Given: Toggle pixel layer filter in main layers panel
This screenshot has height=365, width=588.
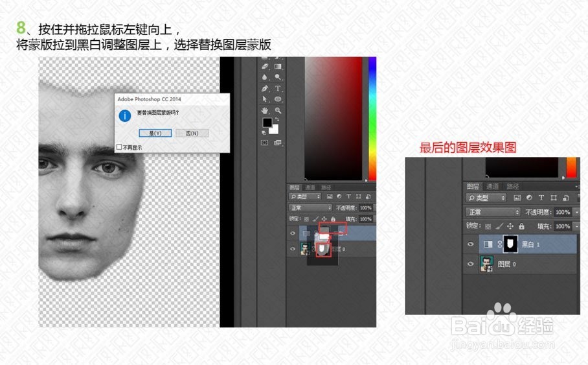Looking at the screenshot, I should pyautogui.click(x=330, y=196).
